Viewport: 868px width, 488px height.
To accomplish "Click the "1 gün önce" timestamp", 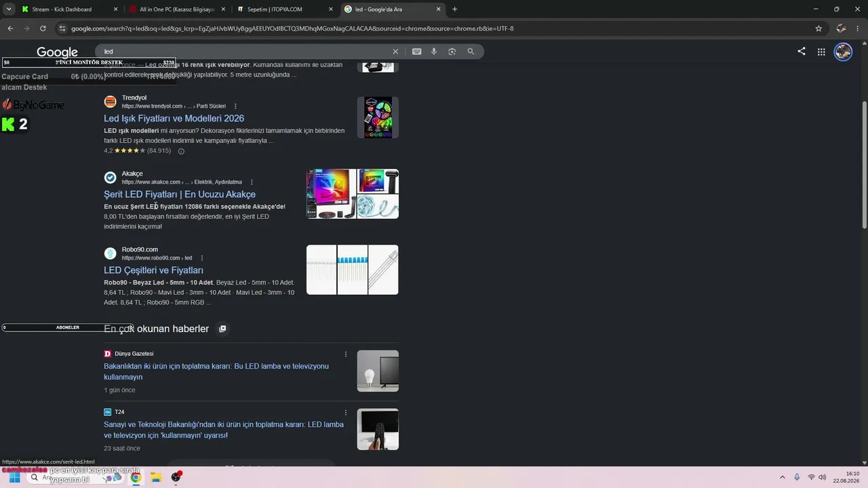I will tap(119, 390).
